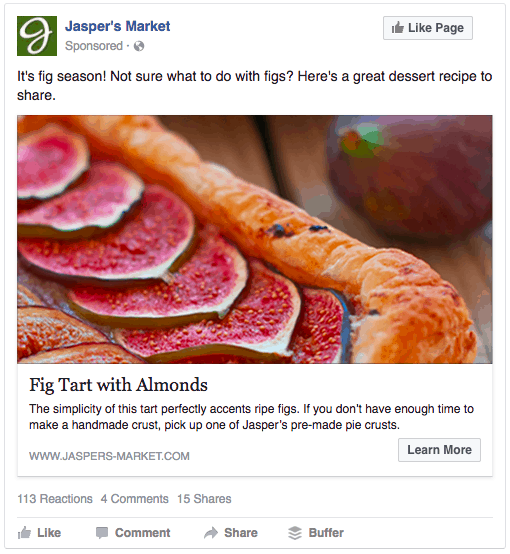
Task: Select the Comment text label
Action: (x=142, y=533)
